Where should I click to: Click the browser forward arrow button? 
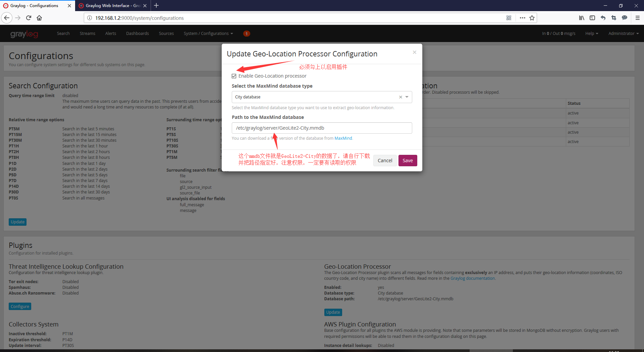point(18,18)
